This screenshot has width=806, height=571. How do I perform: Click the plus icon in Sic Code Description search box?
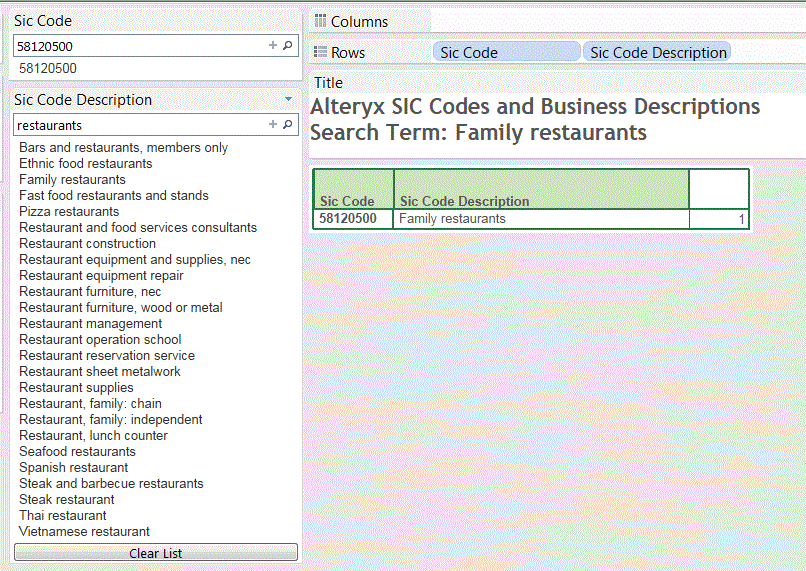click(273, 124)
